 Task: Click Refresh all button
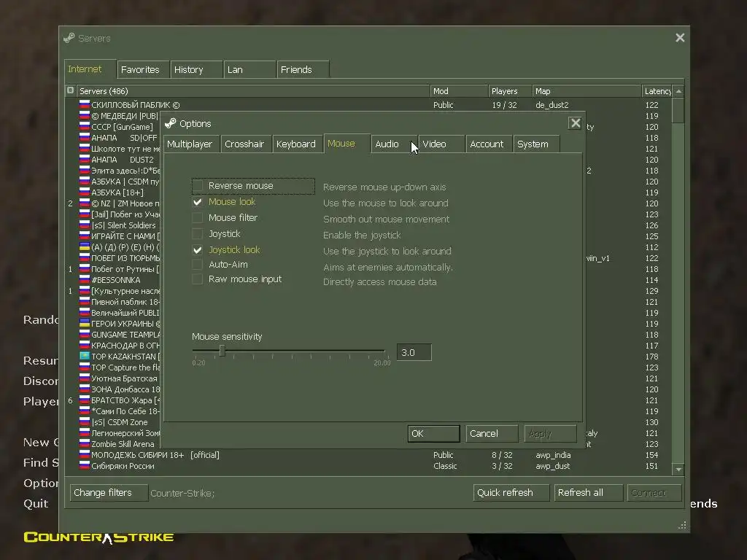click(x=589, y=492)
